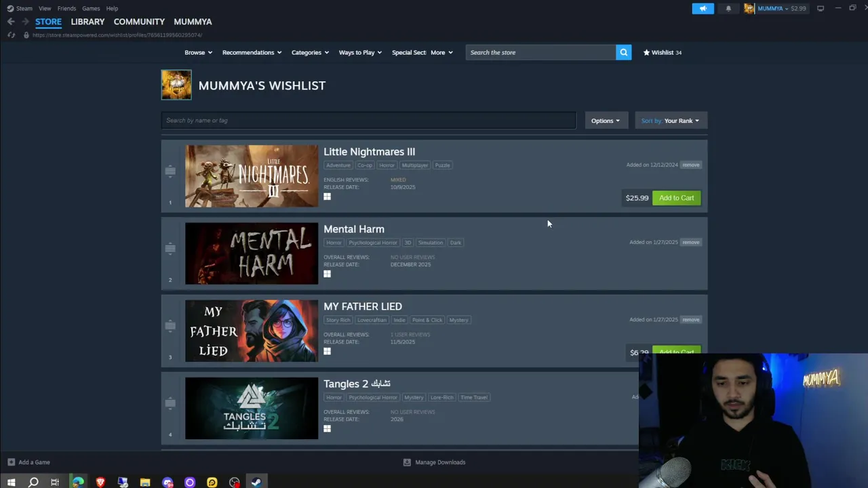The width and height of the screenshot is (868, 488).
Task: Reload the page with the refresh icon
Action: tap(11, 35)
